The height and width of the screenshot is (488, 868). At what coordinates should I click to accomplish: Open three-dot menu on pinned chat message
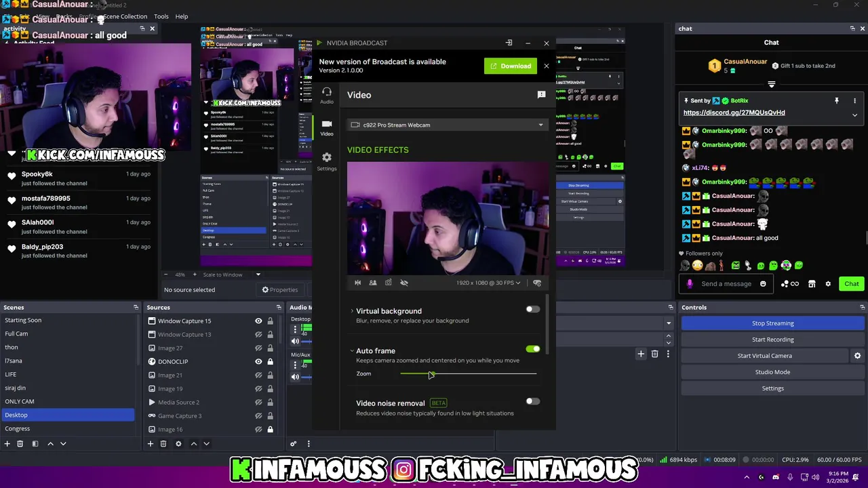[x=854, y=101]
